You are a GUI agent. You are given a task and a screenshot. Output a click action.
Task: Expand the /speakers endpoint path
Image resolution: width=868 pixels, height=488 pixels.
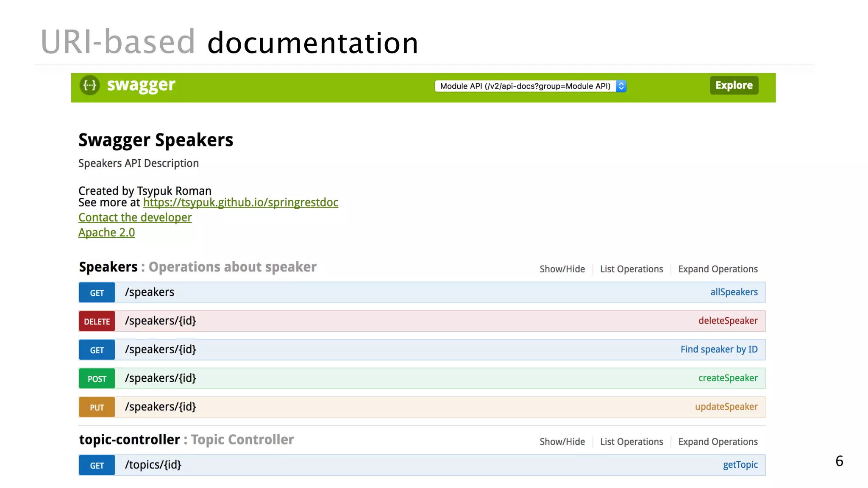[150, 292]
